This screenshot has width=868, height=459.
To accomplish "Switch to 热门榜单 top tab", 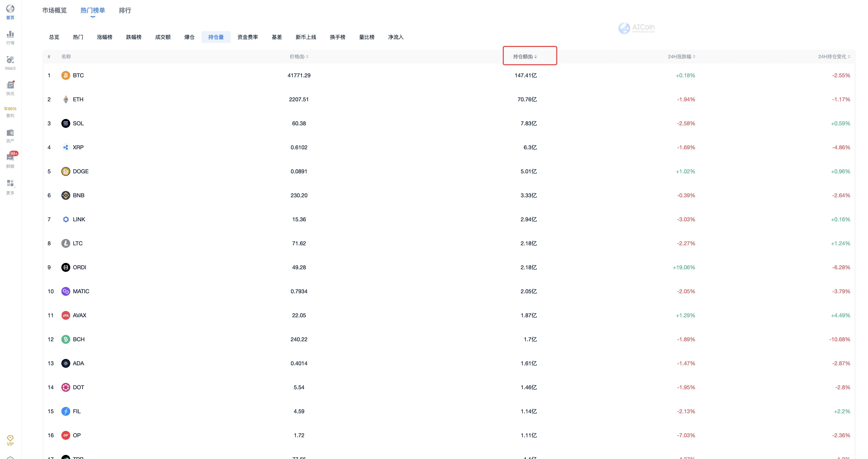I will click(x=93, y=10).
